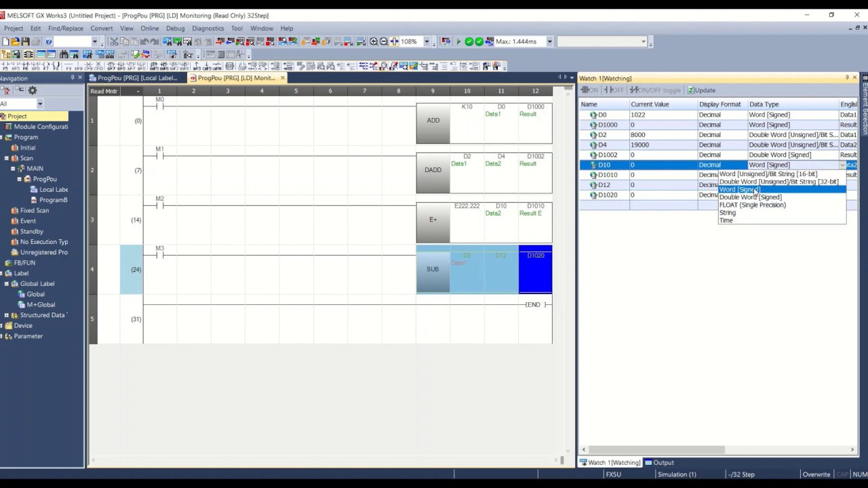Click the ON/OFF toggle button in Watch
Image resolution: width=868 pixels, height=488 pixels.
coord(655,90)
